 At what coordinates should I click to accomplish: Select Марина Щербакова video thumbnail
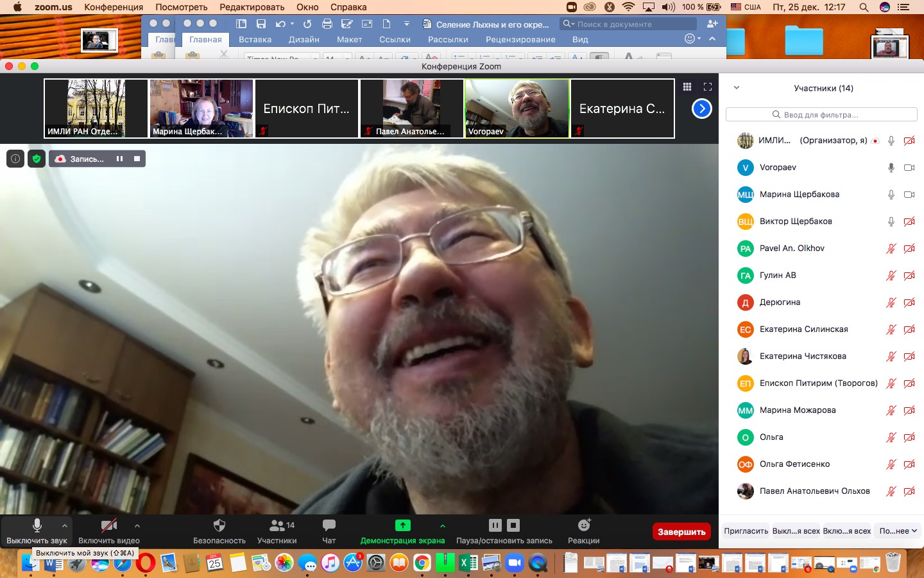coord(201,108)
